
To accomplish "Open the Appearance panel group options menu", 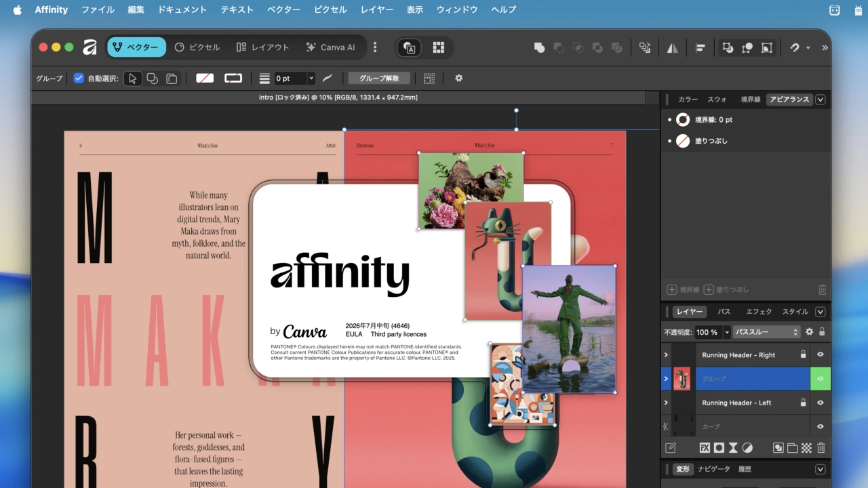I will (x=820, y=100).
